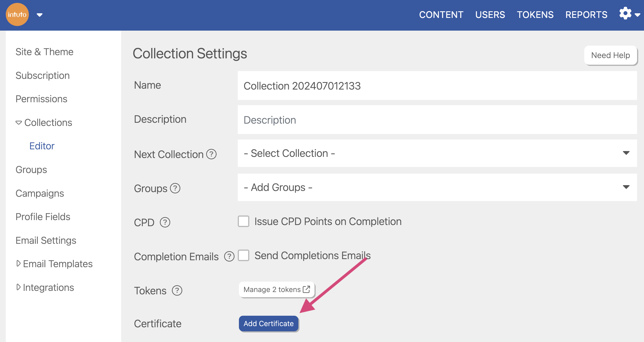
Task: Open the Select Collection dropdown
Action: [x=437, y=153]
